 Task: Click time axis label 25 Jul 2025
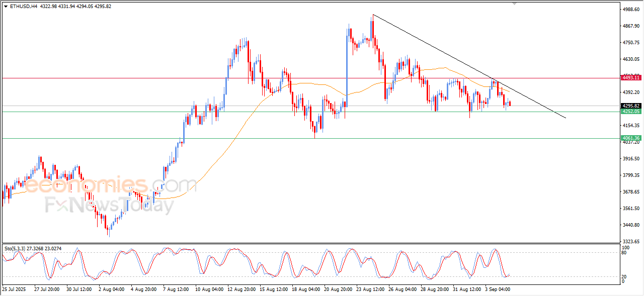click(15, 289)
